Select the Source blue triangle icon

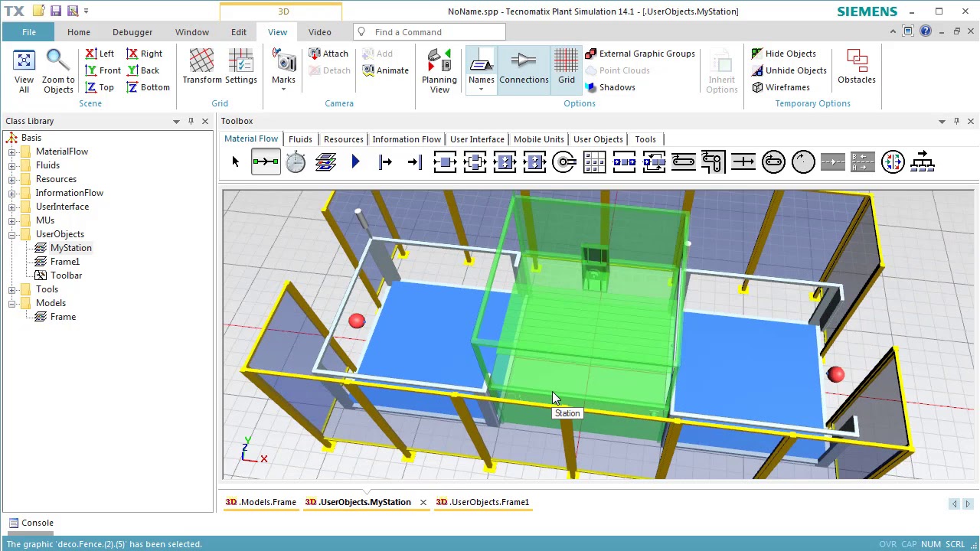(355, 161)
